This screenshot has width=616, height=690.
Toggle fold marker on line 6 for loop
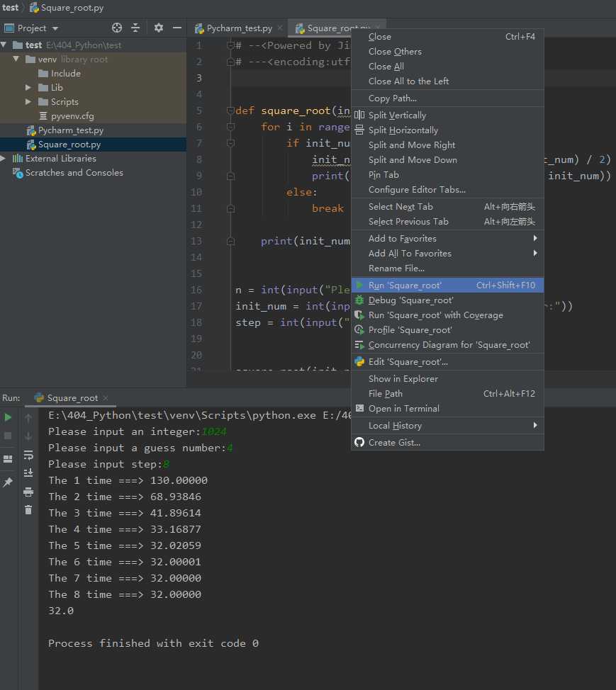tap(230, 127)
